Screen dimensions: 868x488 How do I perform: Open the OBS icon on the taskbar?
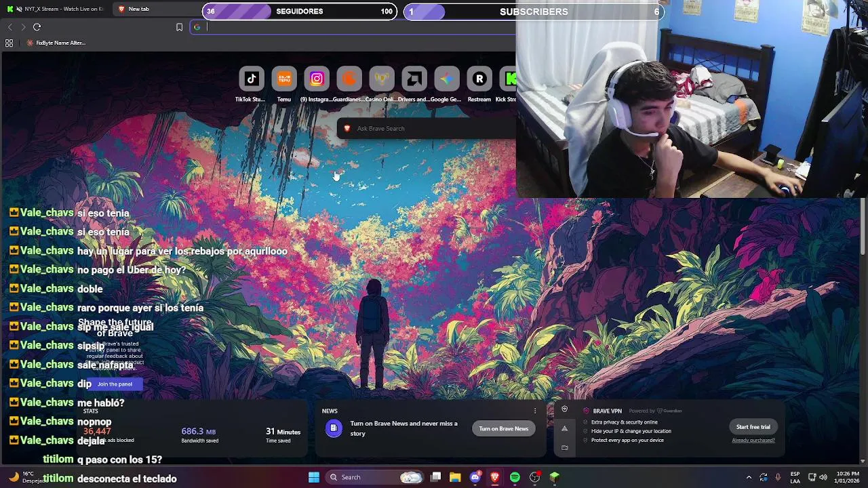pos(535,477)
